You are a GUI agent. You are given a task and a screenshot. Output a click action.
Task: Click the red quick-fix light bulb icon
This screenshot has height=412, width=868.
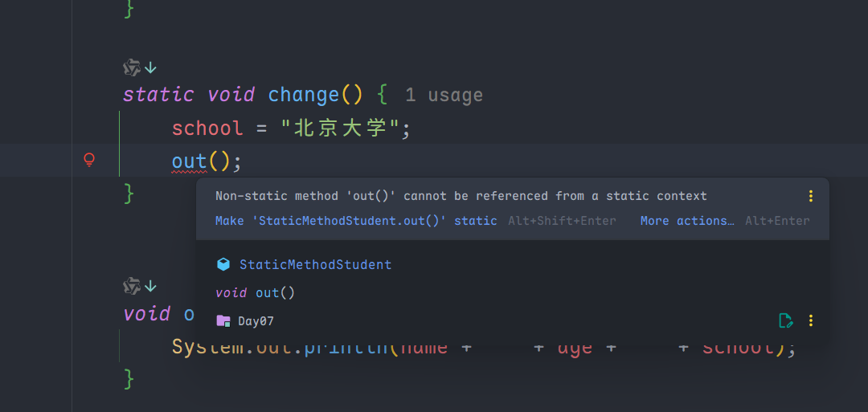[90, 160]
